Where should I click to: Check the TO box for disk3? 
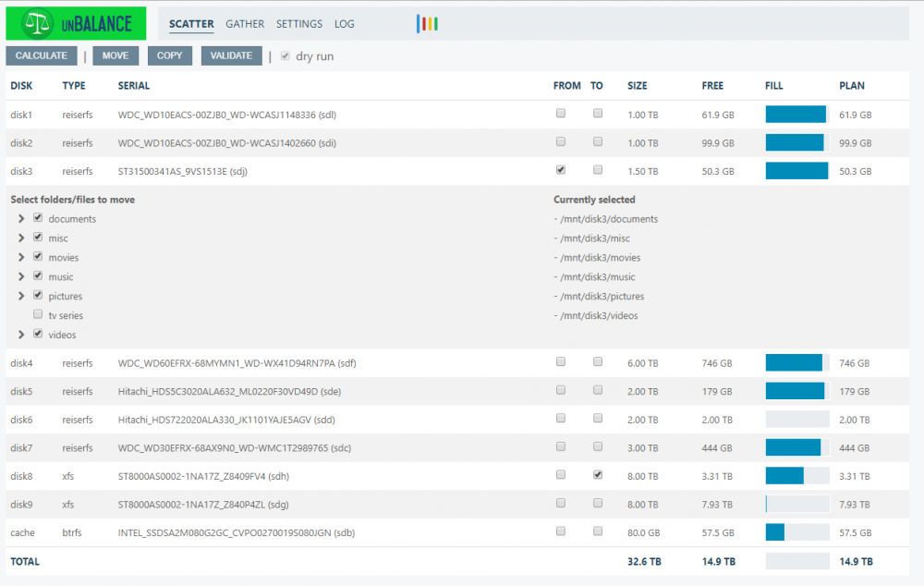(x=598, y=170)
